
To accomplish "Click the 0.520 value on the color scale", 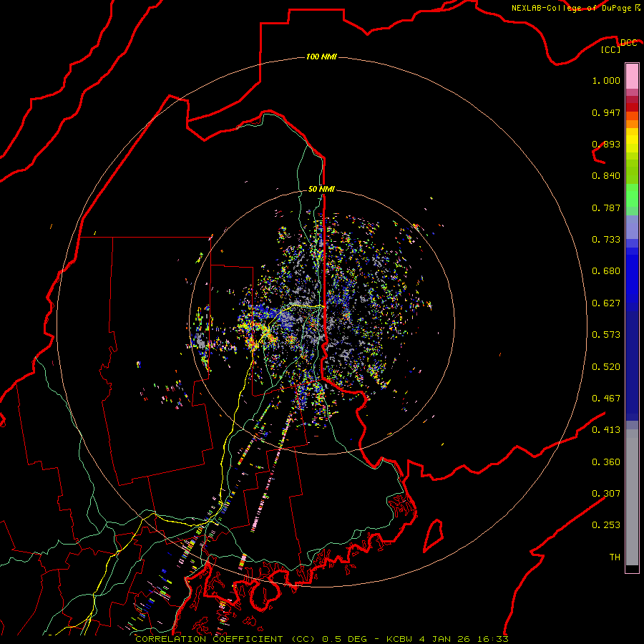I will point(606,367).
